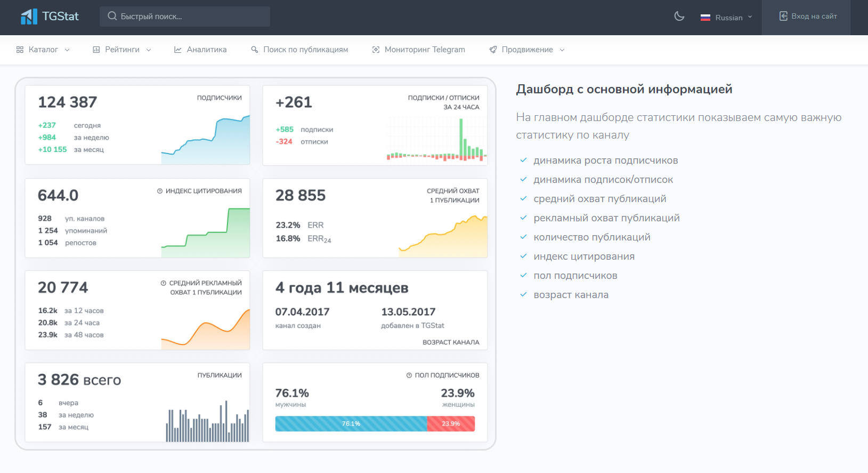This screenshot has height=473, width=868.
Task: Click the info icon beside ПОЛ ПОДПИСЧИКОВ
Action: (409, 375)
